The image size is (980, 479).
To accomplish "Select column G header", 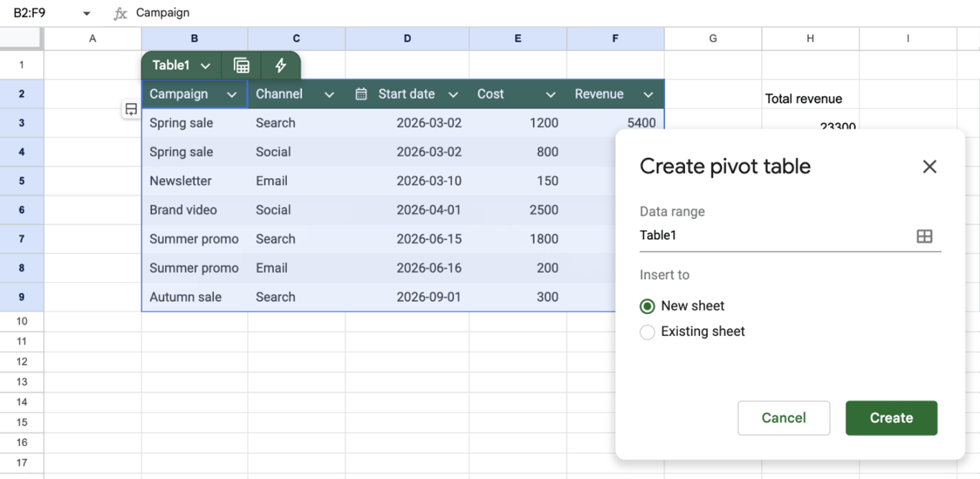I will 713,39.
